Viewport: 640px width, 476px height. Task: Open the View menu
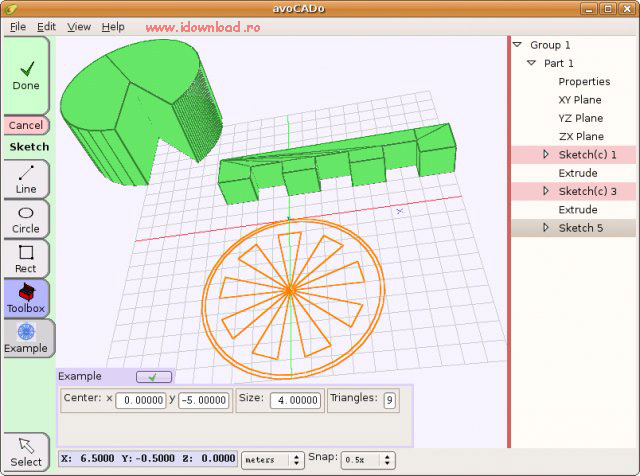(79, 27)
